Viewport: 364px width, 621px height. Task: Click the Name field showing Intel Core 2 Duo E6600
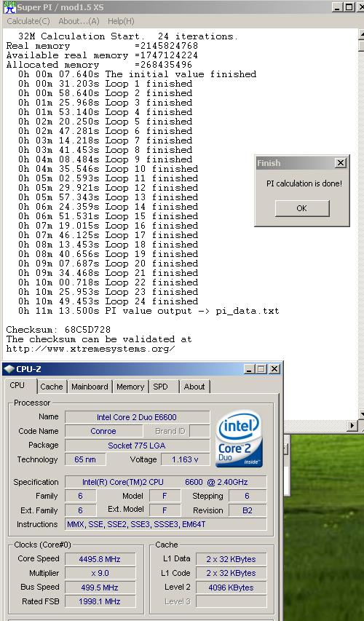(x=137, y=417)
